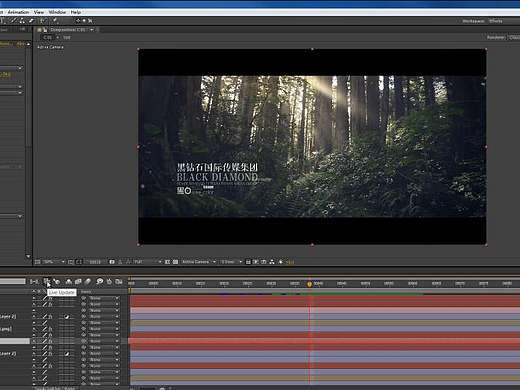Toggle the Auto-keyframe stopwatch icon

(109, 282)
